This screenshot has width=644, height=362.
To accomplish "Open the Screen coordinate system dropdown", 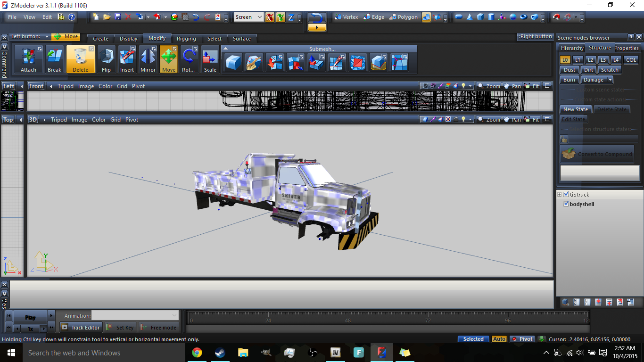I will point(249,17).
